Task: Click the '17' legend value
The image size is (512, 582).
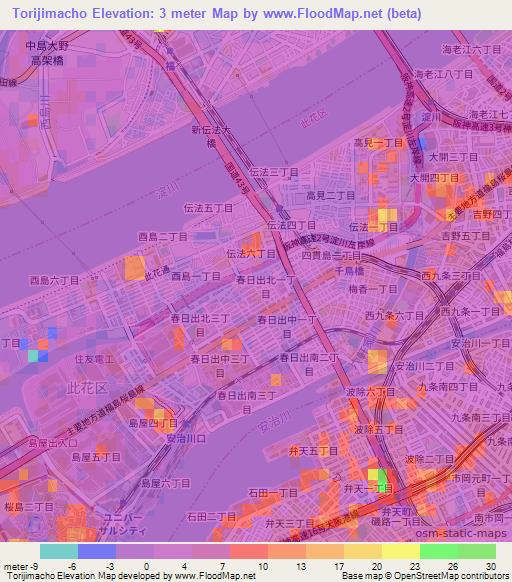Action: point(339,567)
